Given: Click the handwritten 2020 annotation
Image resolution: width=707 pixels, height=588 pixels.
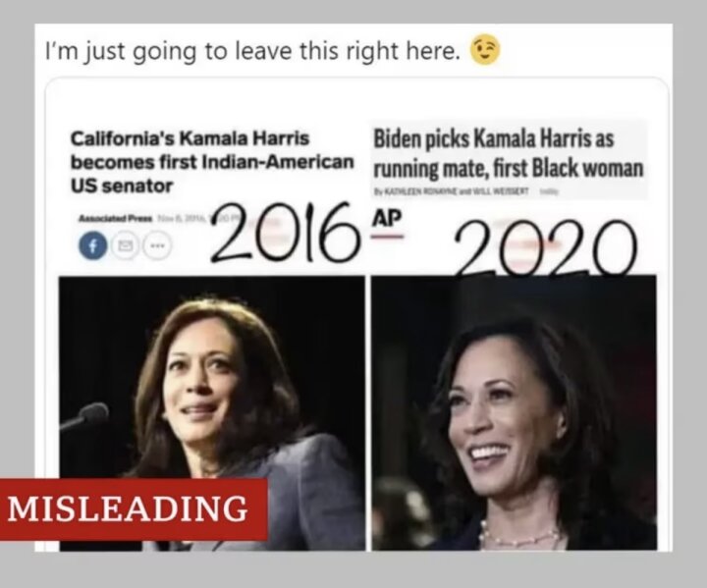Looking at the screenshot, I should pos(546,247).
